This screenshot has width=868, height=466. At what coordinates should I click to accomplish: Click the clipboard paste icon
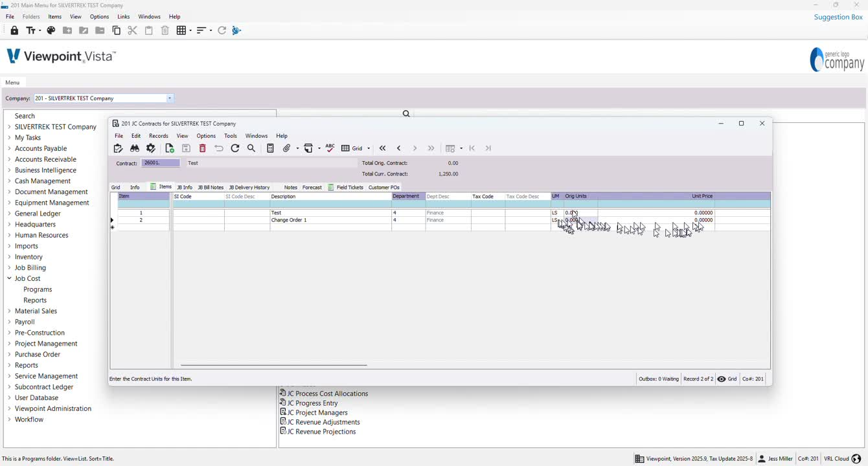[x=149, y=30]
